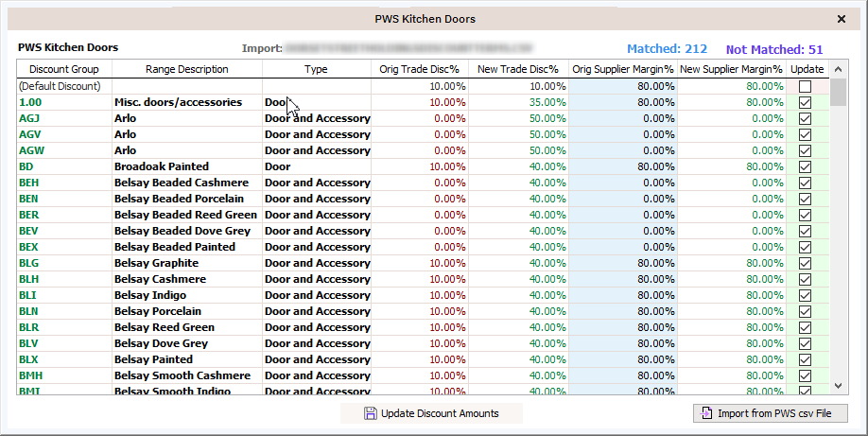Select the Broadoak Painted description cell
Viewport: 868px width, 436px height.
coord(187,166)
